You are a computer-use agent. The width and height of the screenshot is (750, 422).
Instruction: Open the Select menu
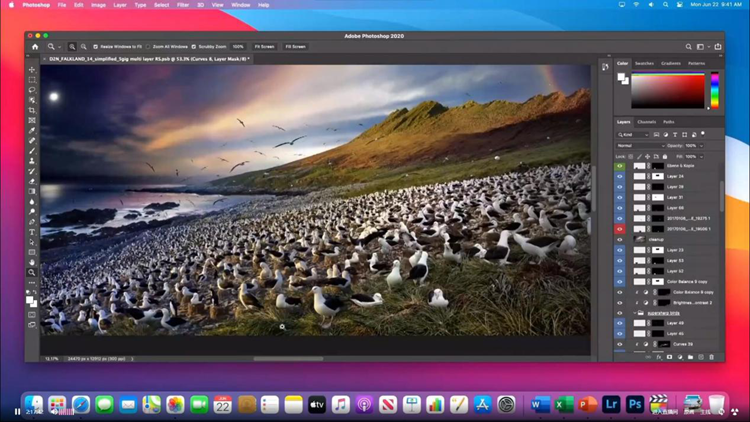161,5
